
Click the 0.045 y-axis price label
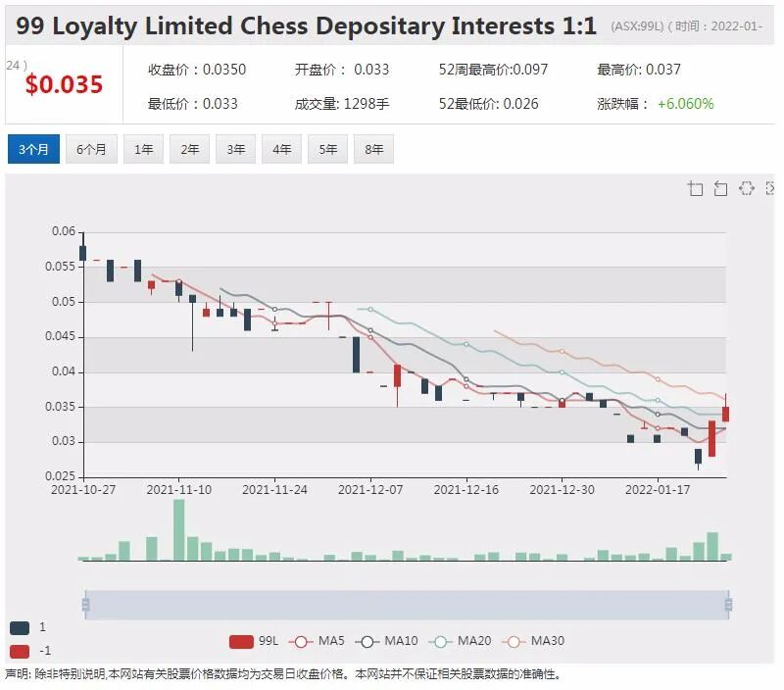pos(60,336)
